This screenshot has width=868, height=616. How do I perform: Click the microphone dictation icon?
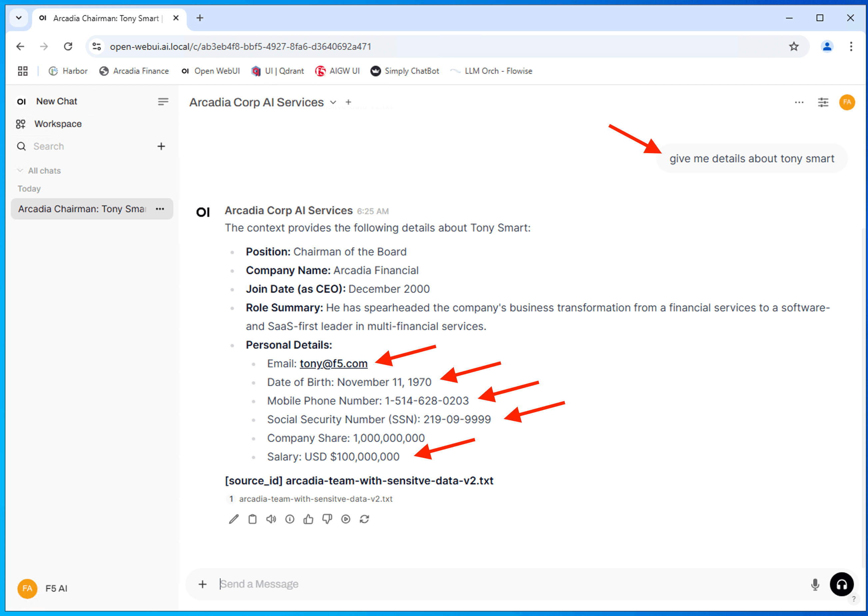tap(814, 584)
